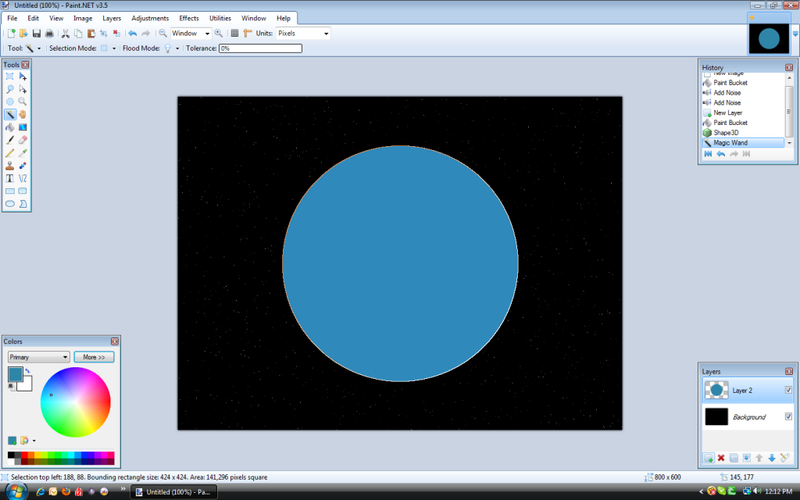Image resolution: width=800 pixels, height=500 pixels.
Task: Toggle the pixel grid button in toolbar
Action: [235, 33]
